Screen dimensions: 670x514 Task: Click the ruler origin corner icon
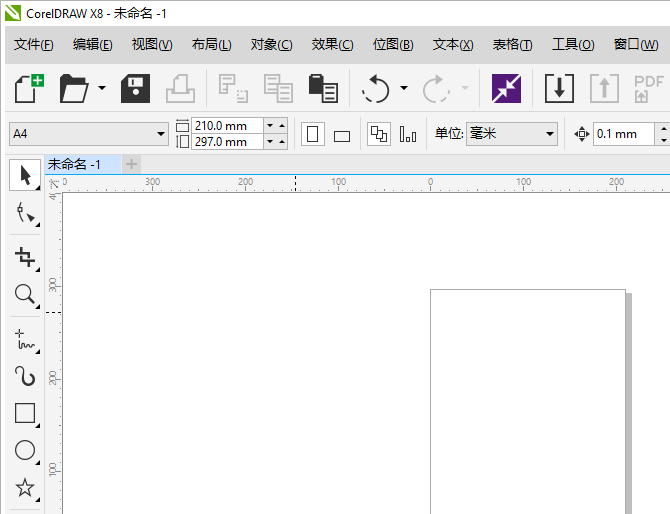click(54, 184)
